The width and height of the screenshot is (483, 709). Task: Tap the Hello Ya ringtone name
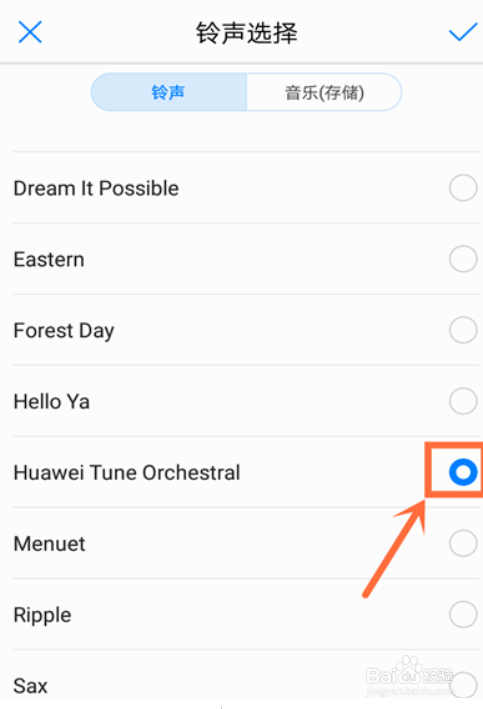pyautogui.click(x=52, y=402)
